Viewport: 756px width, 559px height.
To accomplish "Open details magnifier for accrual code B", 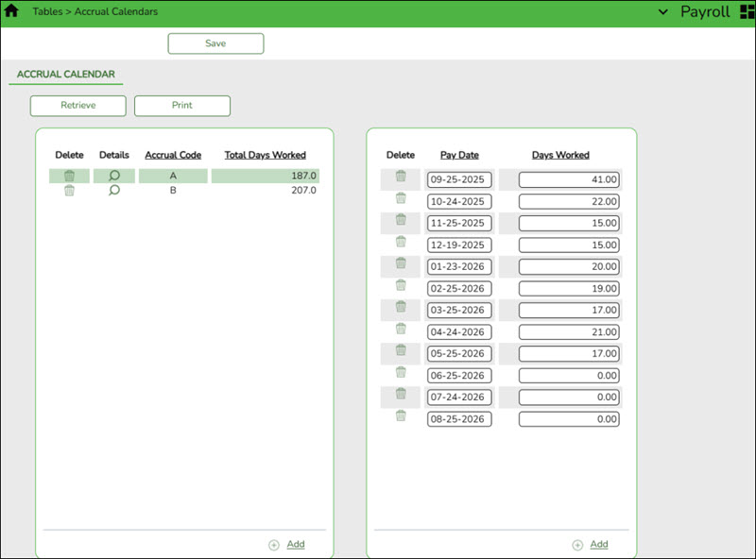I will 113,190.
